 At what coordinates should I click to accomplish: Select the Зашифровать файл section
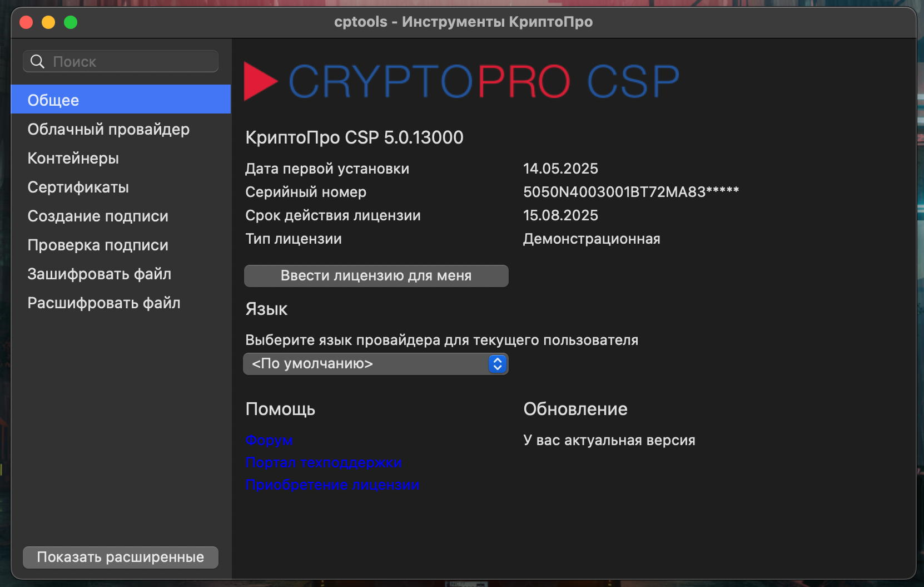coord(100,274)
